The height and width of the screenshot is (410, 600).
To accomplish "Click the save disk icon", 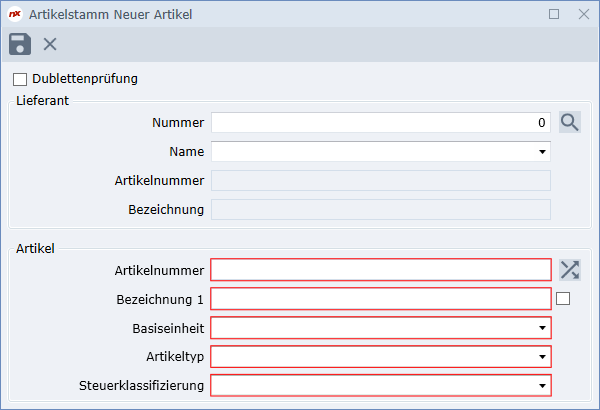I will 20,44.
